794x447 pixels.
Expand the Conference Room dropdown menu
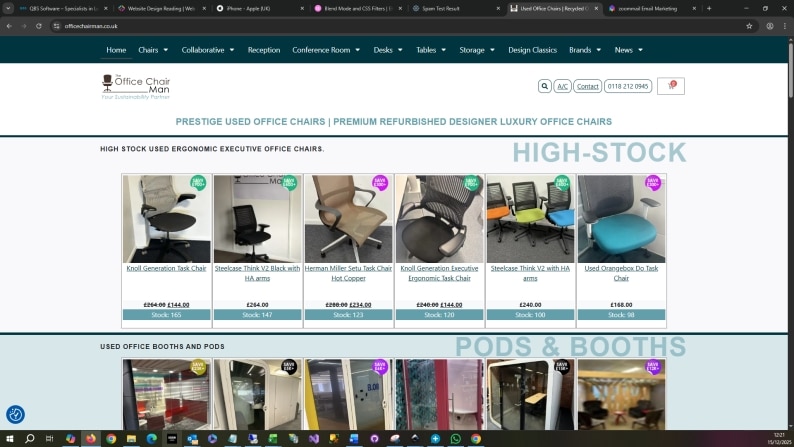point(326,50)
